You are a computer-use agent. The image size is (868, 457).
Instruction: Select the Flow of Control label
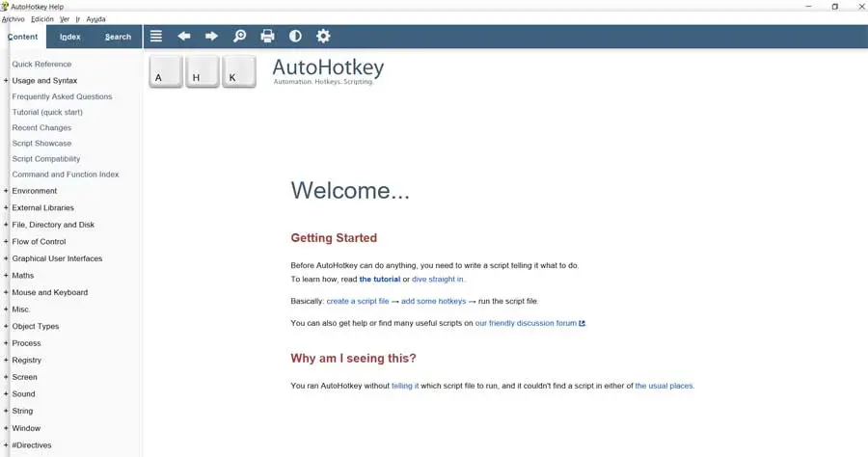pos(39,241)
